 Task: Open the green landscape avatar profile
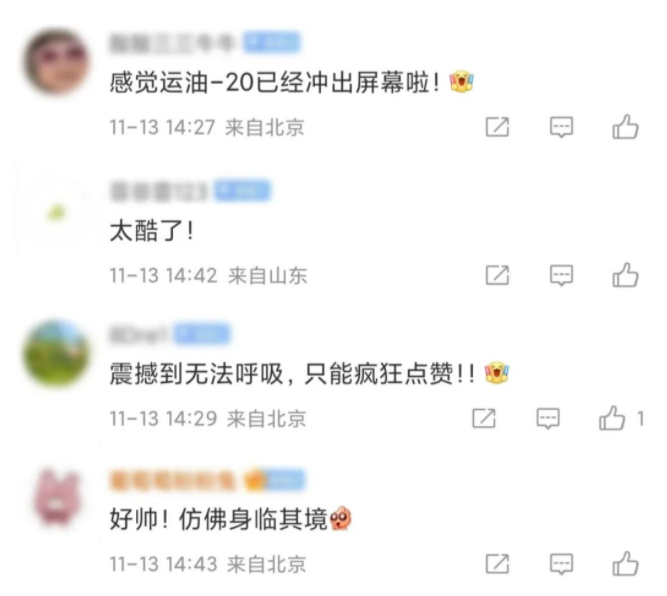click(57, 354)
